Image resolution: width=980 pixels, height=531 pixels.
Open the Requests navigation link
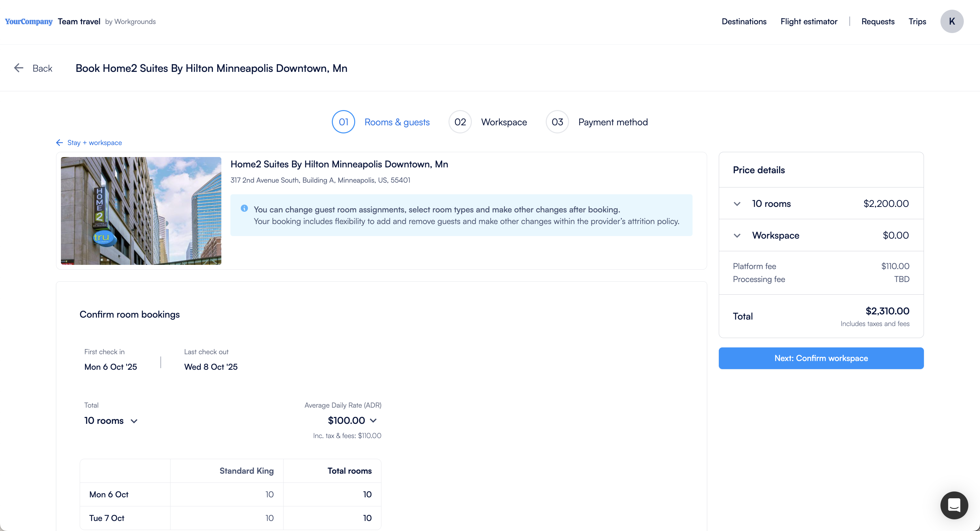tap(878, 21)
